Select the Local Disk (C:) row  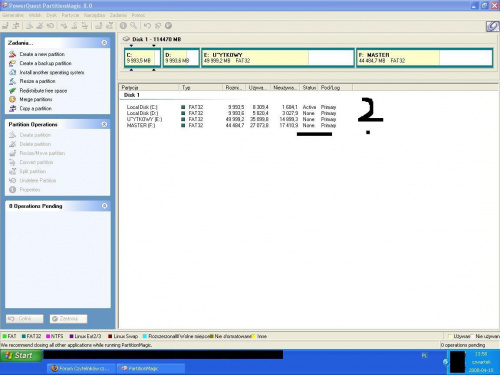231,107
